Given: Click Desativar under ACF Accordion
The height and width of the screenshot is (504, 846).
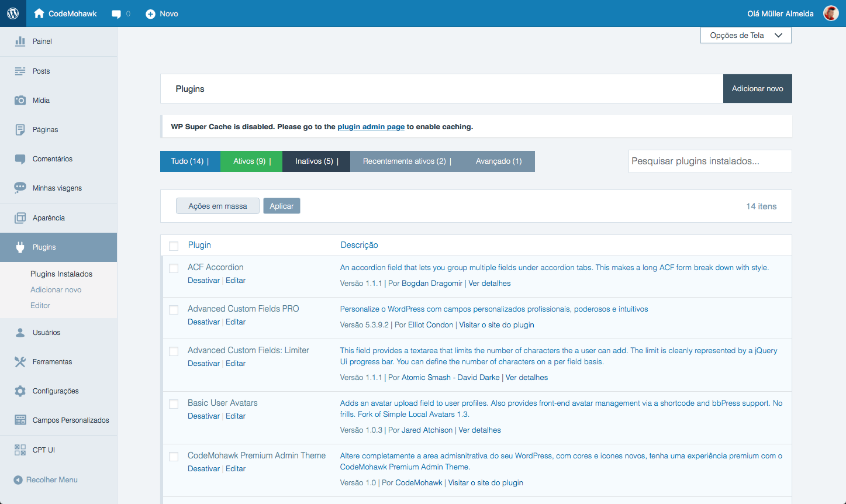Looking at the screenshot, I should [x=203, y=281].
